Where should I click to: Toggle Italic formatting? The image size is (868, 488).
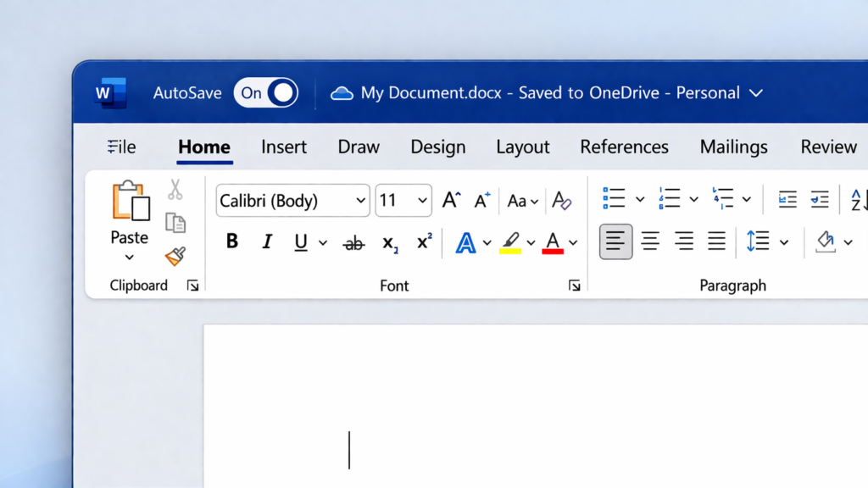click(x=267, y=241)
